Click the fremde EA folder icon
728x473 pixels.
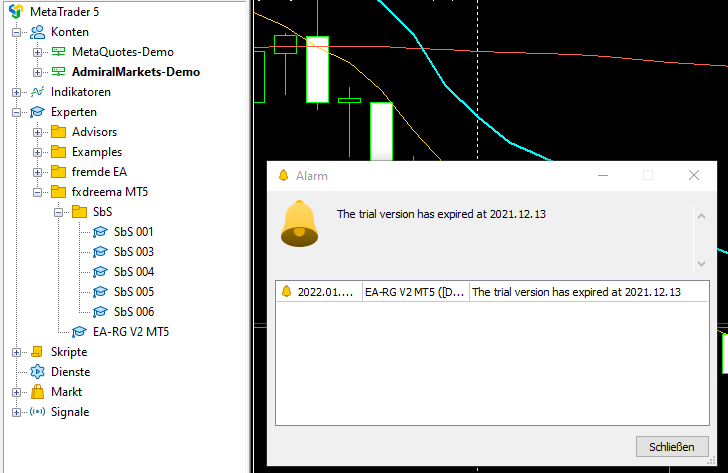coord(58,172)
